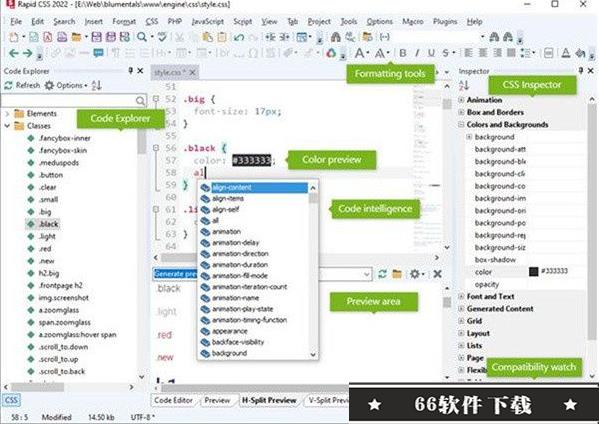The height and width of the screenshot is (424, 599).
Task: Click the Font family A icon
Action: 359,53
